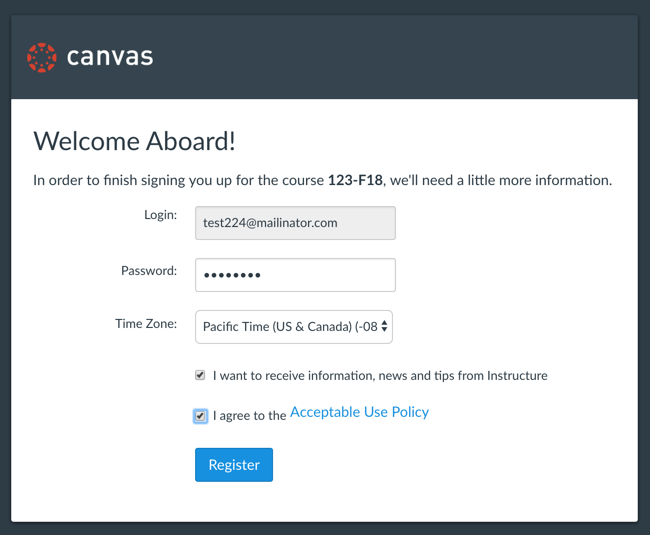
Task: Click the dark strip below the form panel
Action: pos(325,528)
